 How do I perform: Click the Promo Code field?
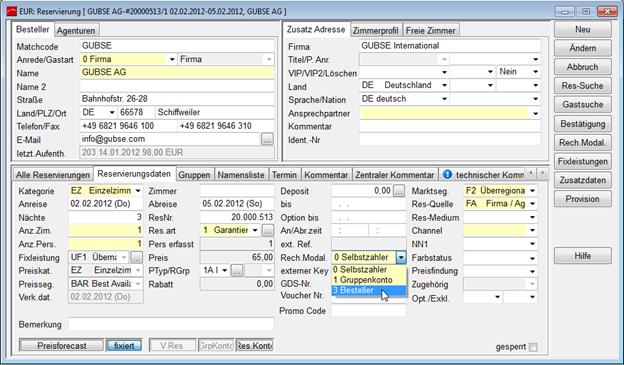[x=369, y=310]
